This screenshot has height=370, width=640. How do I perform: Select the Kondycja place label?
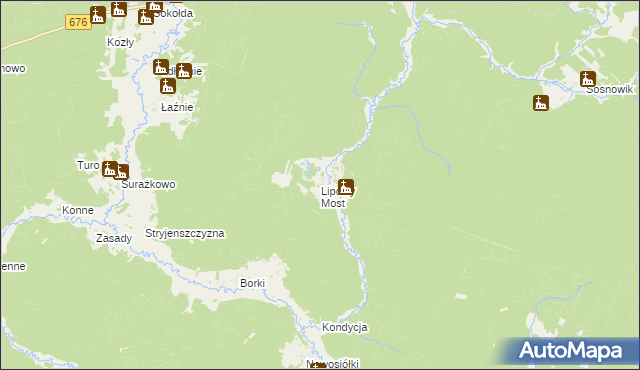tap(344, 327)
